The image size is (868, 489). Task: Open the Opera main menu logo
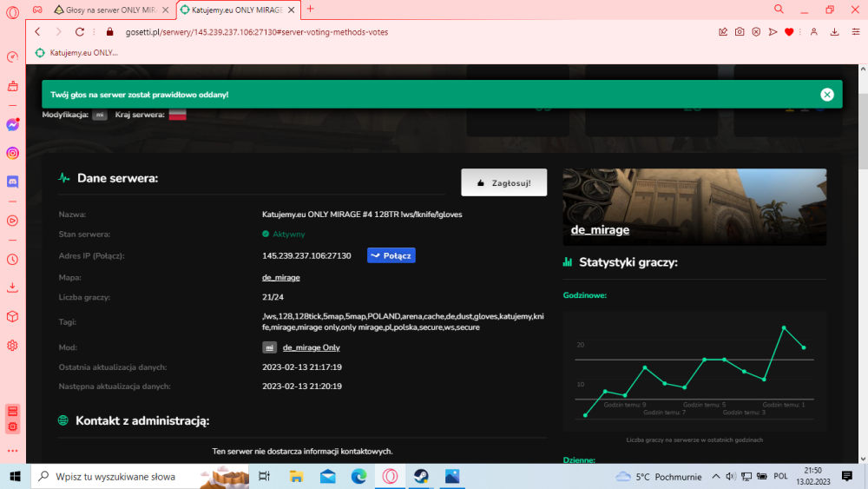[12, 12]
